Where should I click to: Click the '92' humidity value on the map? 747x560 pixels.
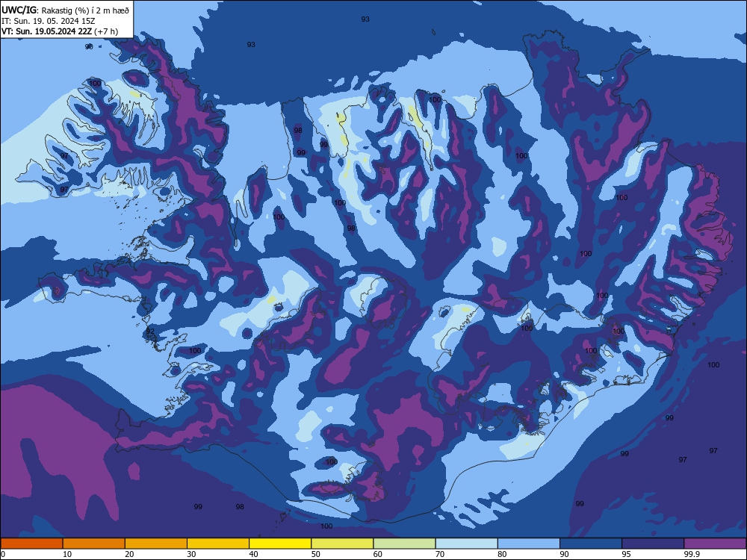[151, 331]
